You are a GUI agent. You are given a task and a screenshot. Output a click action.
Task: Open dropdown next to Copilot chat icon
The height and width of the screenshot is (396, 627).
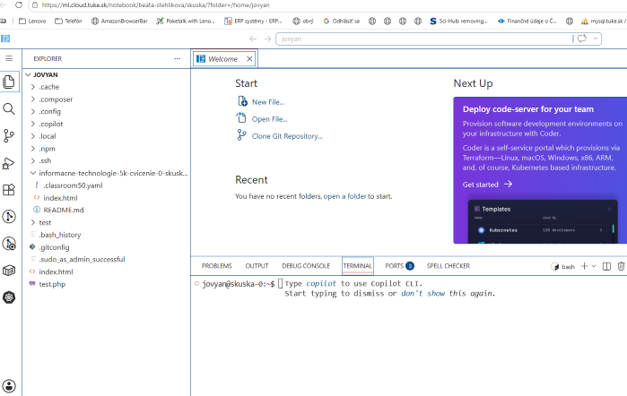[595, 38]
